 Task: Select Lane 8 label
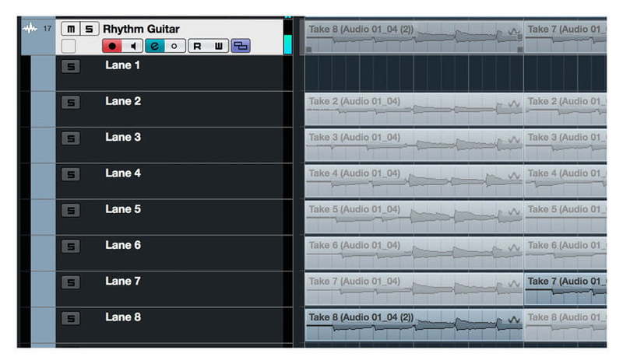123,317
